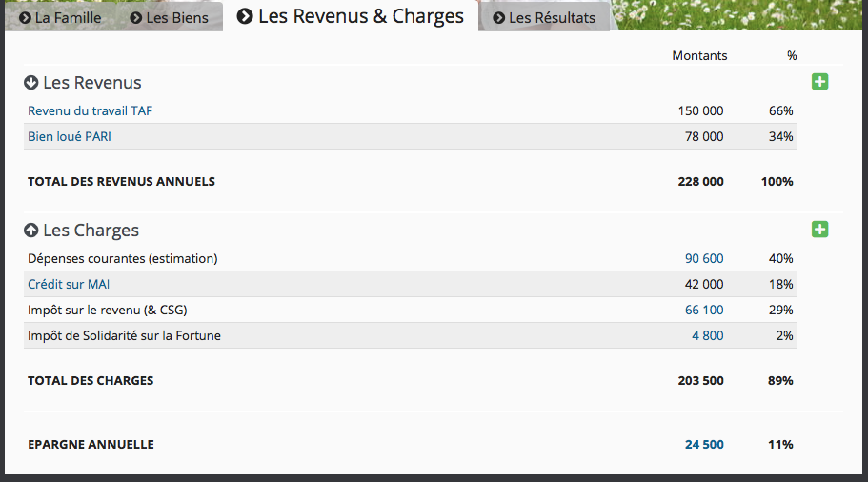Click the 42 000 amount for Crédit sur MAI
The width and height of the screenshot is (868, 482).
coord(704,284)
